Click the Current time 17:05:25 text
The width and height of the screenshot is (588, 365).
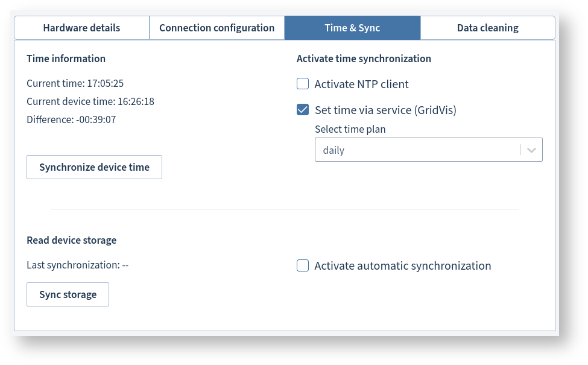coord(75,83)
